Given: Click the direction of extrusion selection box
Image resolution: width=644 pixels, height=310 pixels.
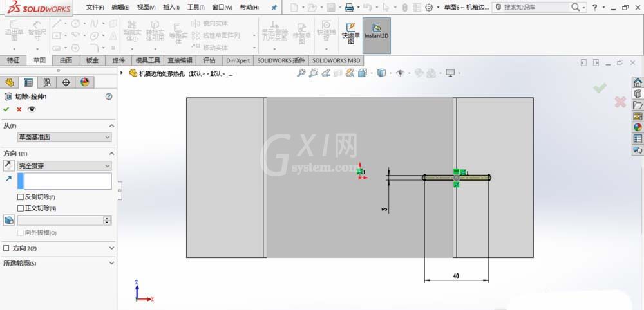Looking at the screenshot, I should (64, 181).
